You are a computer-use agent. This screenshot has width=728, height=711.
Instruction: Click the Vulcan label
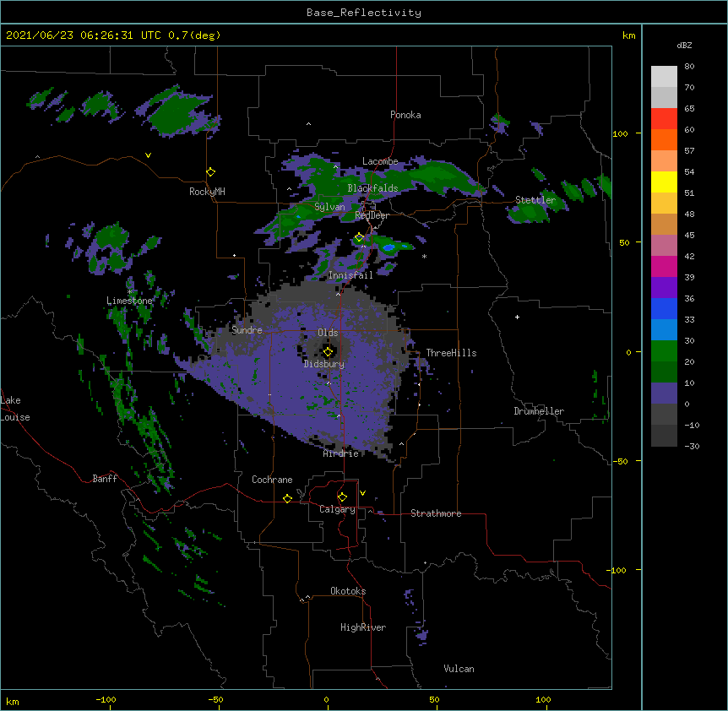coord(459,669)
